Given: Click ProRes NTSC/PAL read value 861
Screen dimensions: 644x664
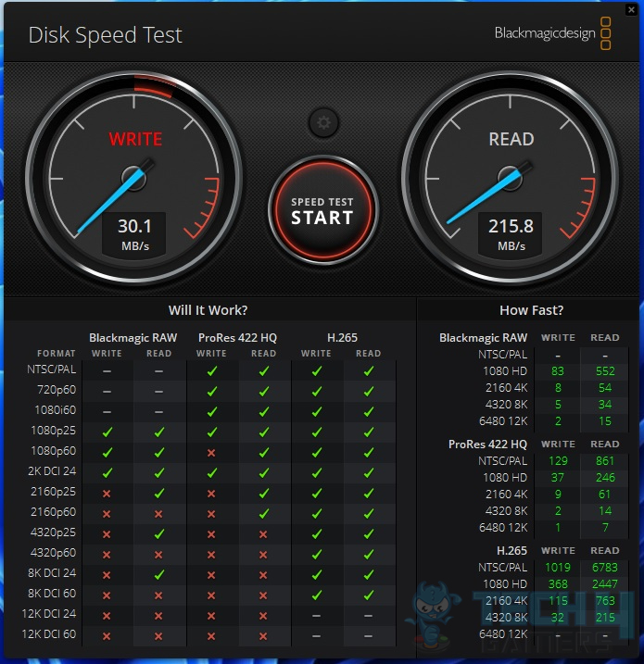Looking at the screenshot, I should tap(604, 461).
